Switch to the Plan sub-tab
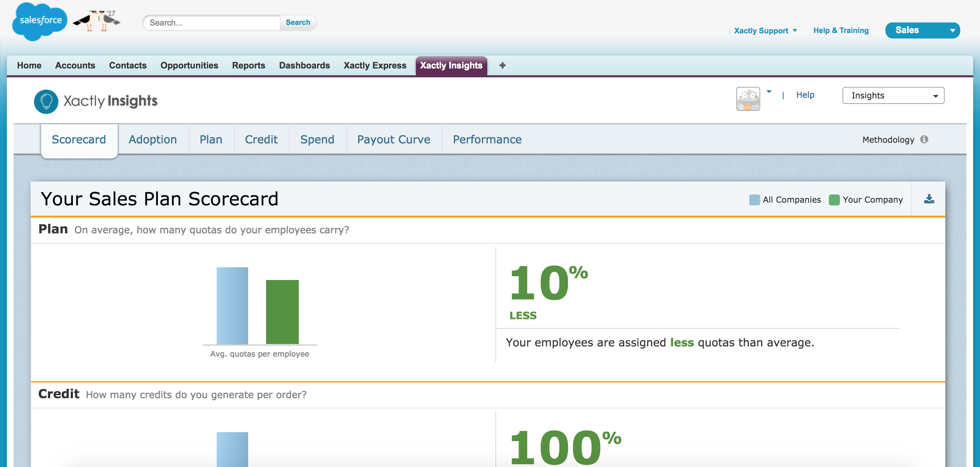Image resolution: width=980 pixels, height=467 pixels. coord(211,140)
